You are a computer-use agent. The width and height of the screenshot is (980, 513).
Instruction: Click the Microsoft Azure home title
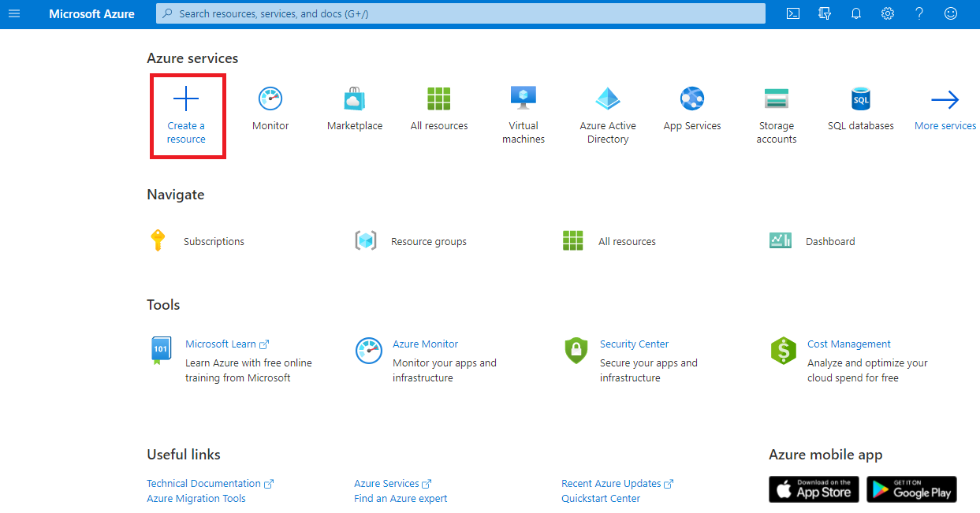pyautogui.click(x=91, y=13)
